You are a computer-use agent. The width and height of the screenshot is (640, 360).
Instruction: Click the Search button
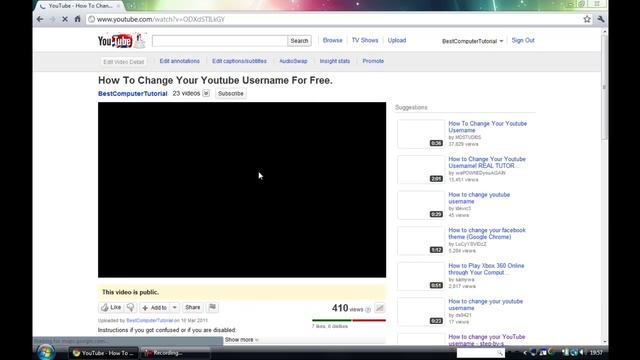pyautogui.click(x=299, y=41)
